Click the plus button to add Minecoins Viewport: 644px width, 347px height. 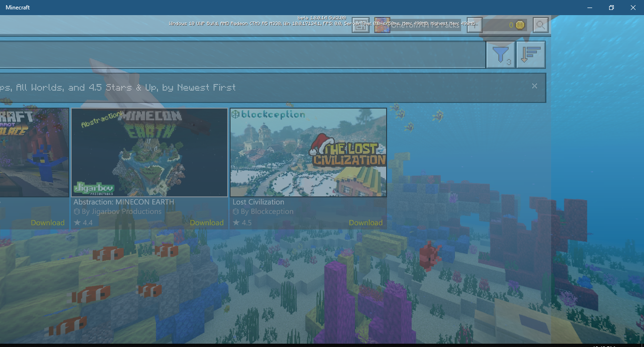tap(474, 25)
